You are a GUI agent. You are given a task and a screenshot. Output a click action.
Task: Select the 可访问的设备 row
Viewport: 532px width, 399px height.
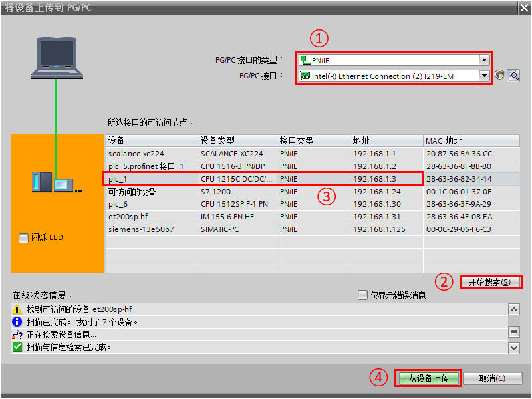coord(313,192)
